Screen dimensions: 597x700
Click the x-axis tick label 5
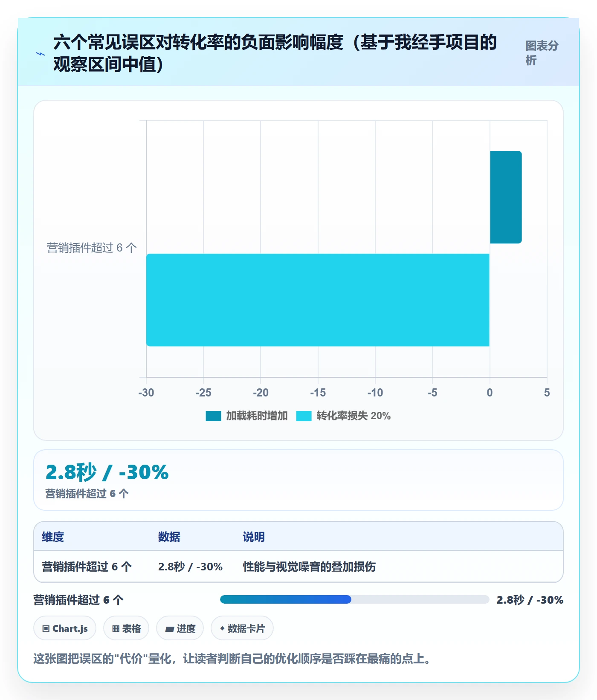pos(547,393)
